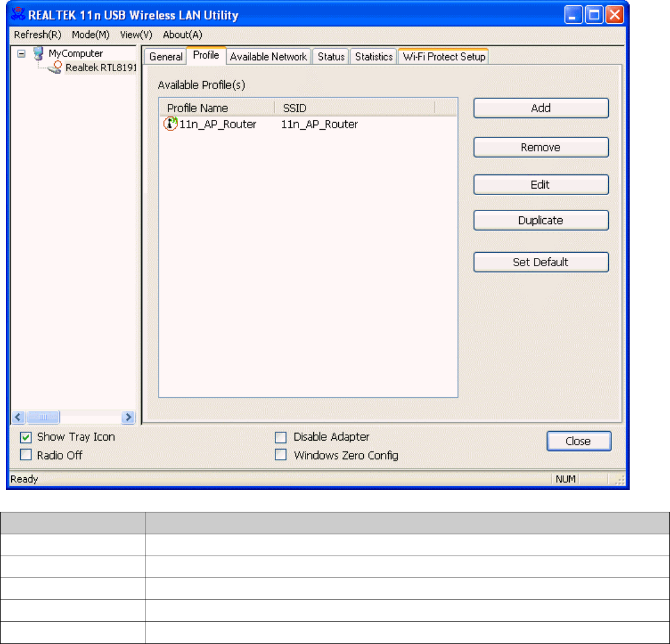The height and width of the screenshot is (644, 670).
Task: Open the About(A) menu
Action: click(x=182, y=34)
